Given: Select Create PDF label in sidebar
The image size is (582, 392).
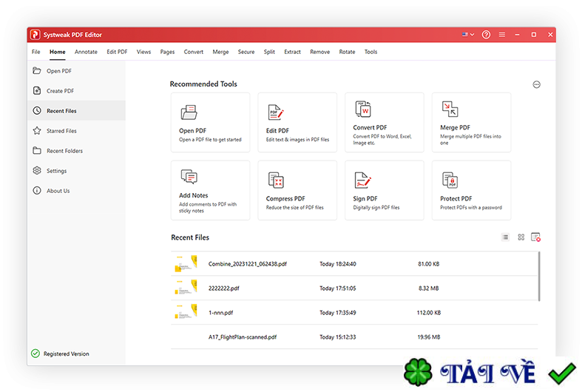Looking at the screenshot, I should coord(60,91).
